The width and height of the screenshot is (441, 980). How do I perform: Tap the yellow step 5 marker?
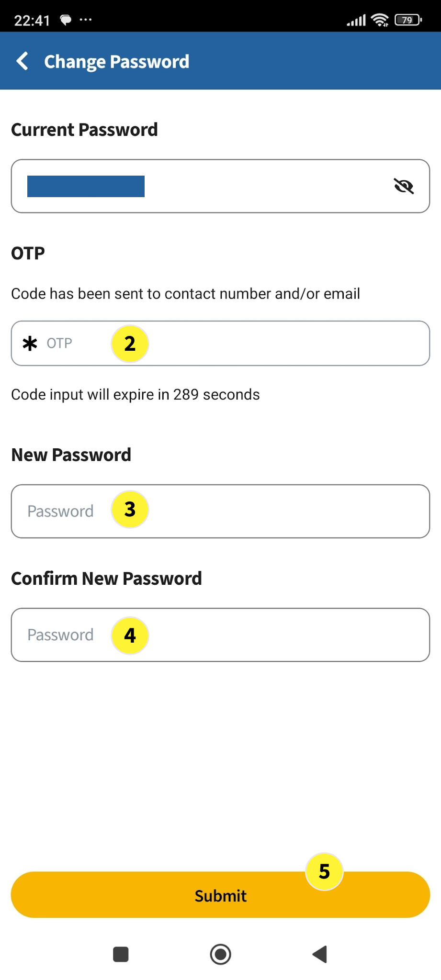[324, 871]
